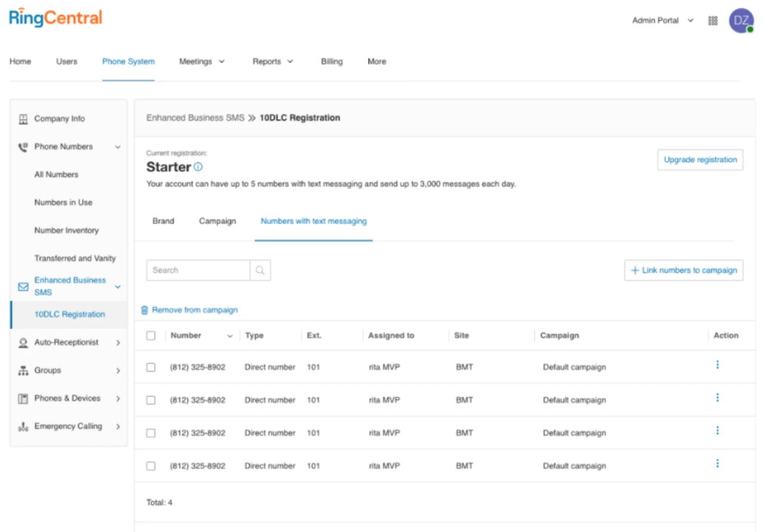Sort by Number column chevron
Screen dimensions: 766x532
[229, 336]
